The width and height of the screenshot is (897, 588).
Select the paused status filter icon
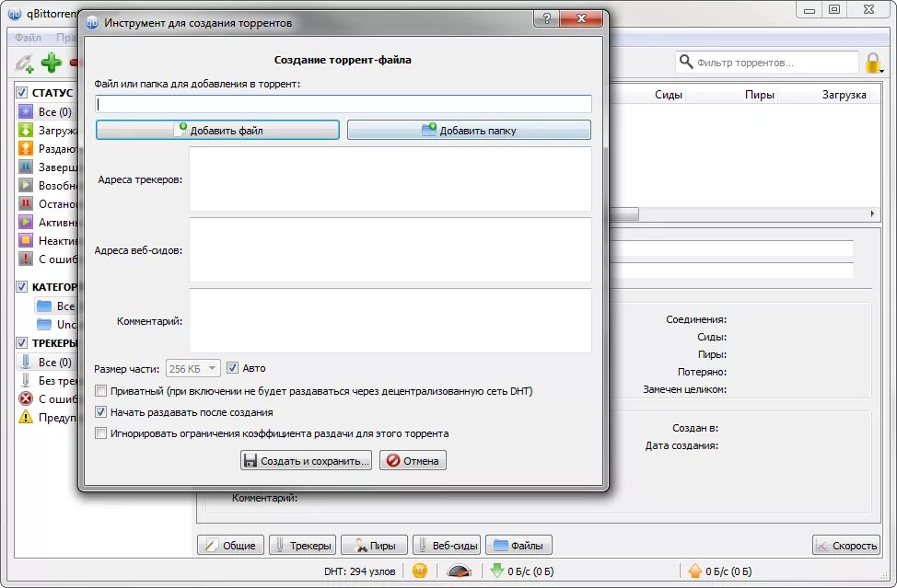(x=26, y=203)
